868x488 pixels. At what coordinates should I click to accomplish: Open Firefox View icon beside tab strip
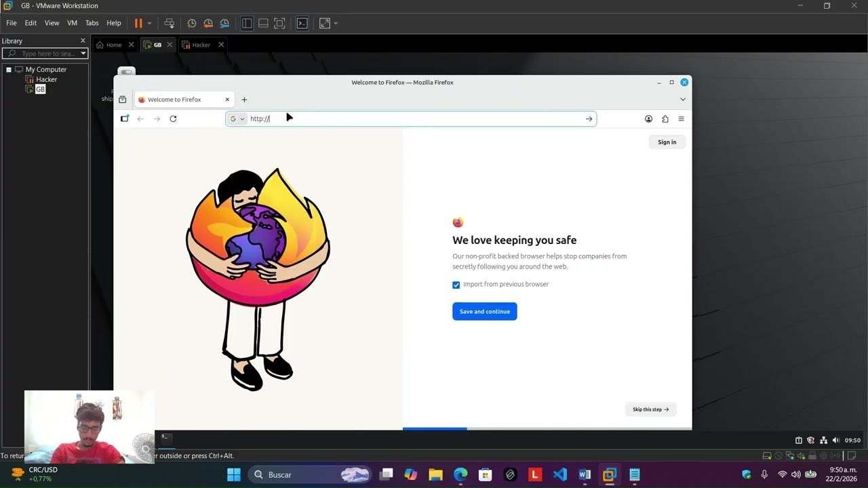tap(122, 100)
